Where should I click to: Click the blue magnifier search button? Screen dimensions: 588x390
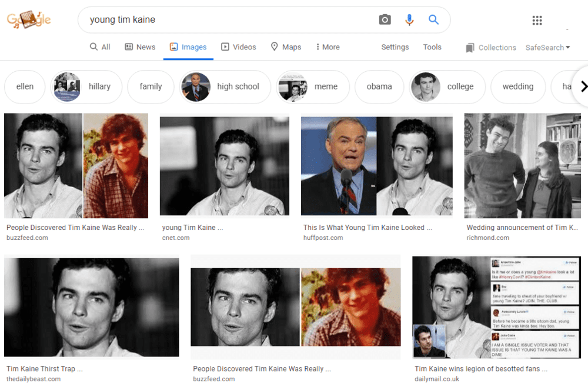433,20
